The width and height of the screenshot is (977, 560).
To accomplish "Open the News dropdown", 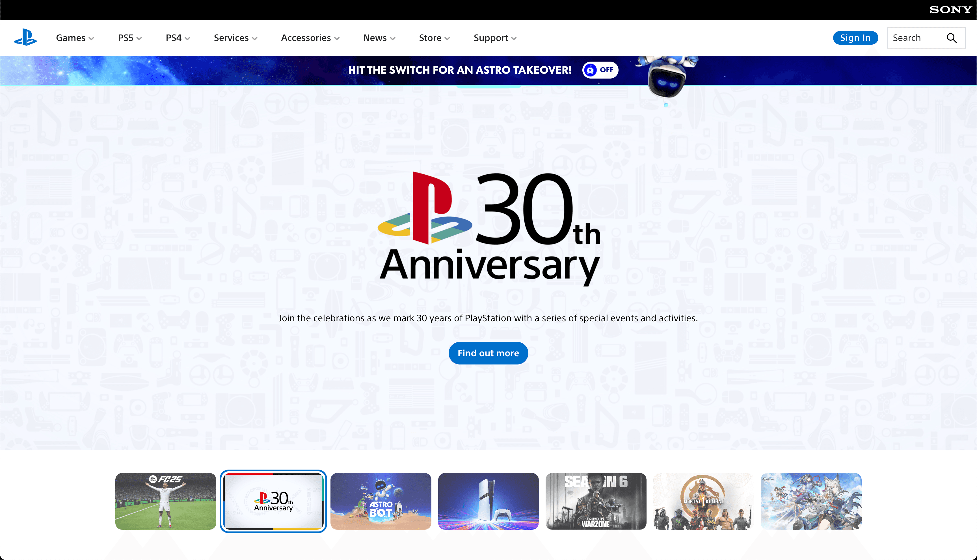I will [x=379, y=38].
